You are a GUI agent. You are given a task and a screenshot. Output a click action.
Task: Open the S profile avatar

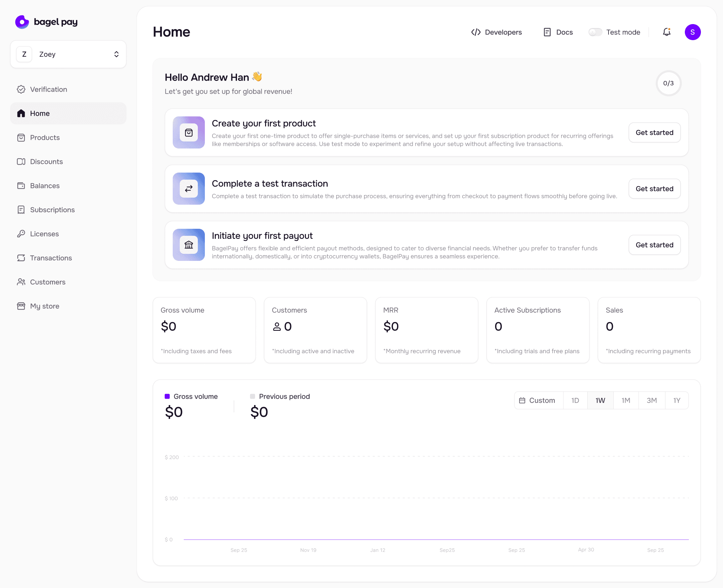coord(693,32)
